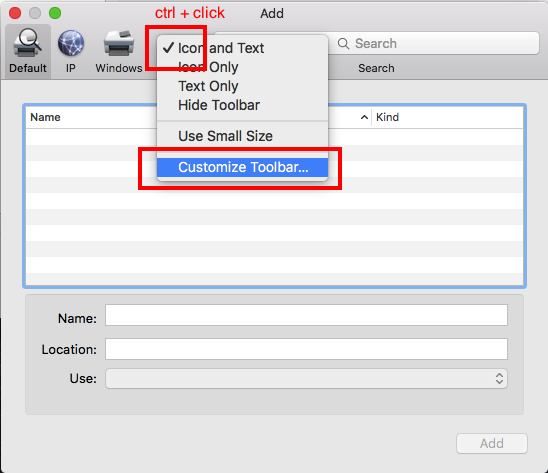Click into the Location text field
Image resolution: width=548 pixels, height=473 pixels.
(x=306, y=349)
